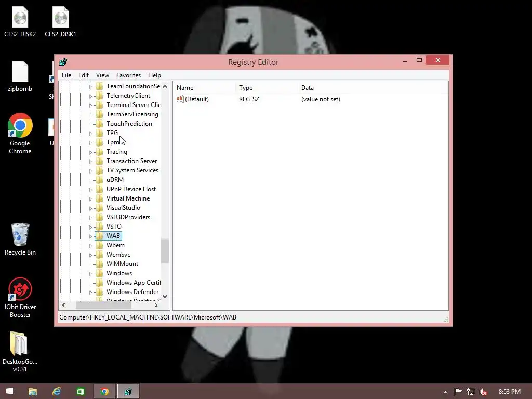Select the Wbem folder icon
This screenshot has width=532, height=399.
pos(99,245)
